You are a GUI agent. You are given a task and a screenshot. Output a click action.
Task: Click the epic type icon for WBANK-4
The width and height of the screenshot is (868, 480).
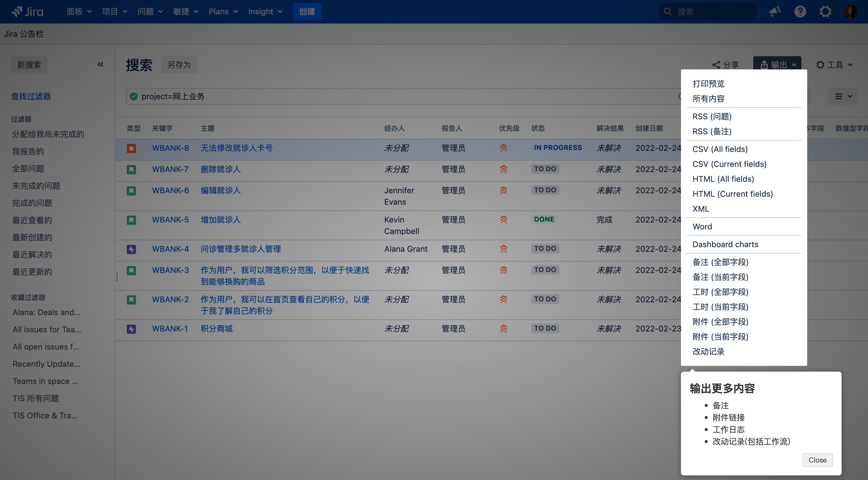point(131,249)
